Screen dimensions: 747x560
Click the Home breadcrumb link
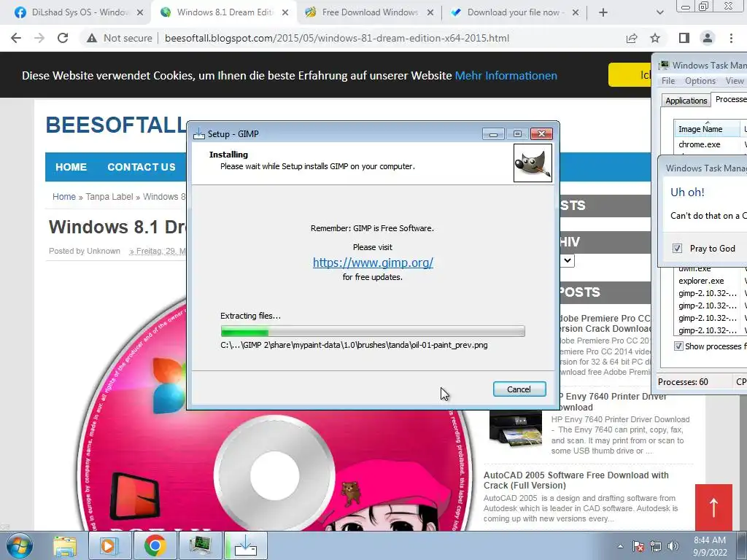pos(64,197)
